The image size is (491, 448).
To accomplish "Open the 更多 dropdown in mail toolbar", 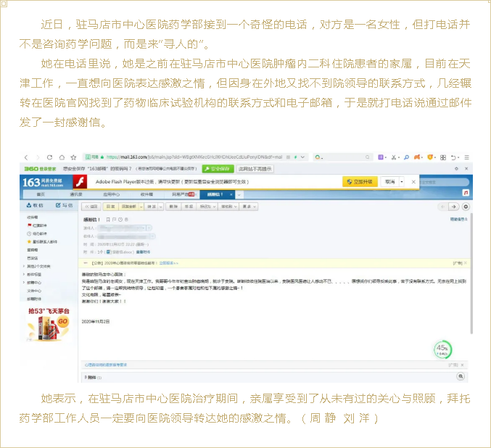I will click(250, 207).
